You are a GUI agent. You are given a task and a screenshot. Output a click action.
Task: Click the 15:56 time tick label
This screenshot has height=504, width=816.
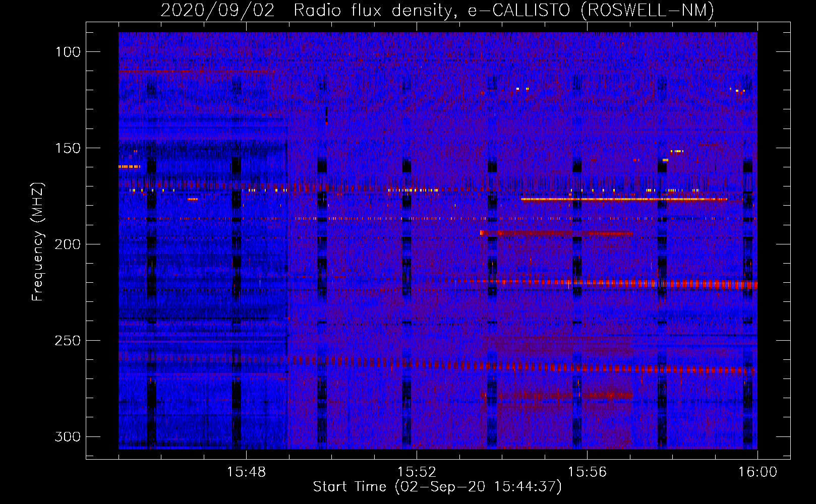(587, 472)
